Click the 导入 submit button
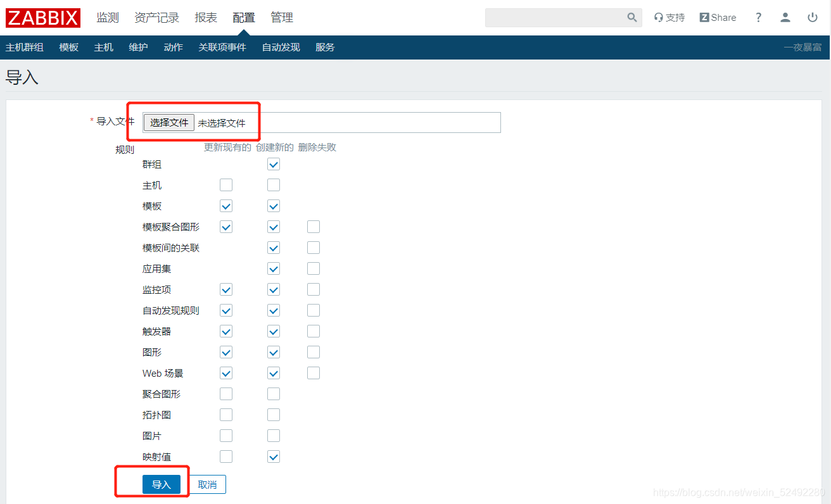 162,484
